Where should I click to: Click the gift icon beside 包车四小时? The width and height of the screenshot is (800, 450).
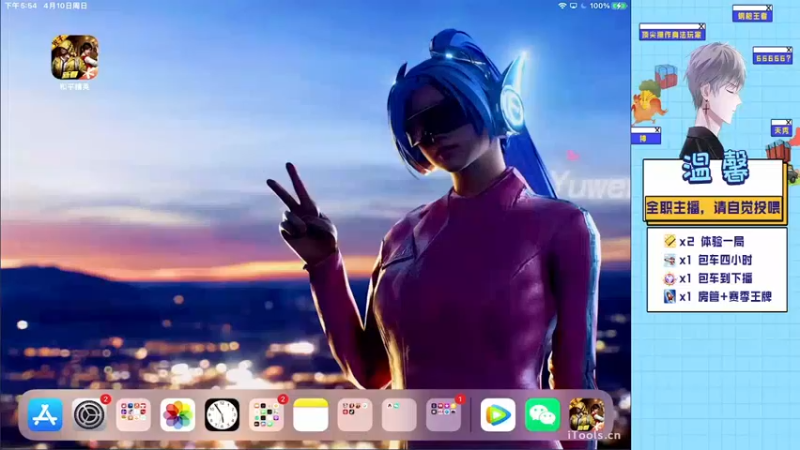669,260
